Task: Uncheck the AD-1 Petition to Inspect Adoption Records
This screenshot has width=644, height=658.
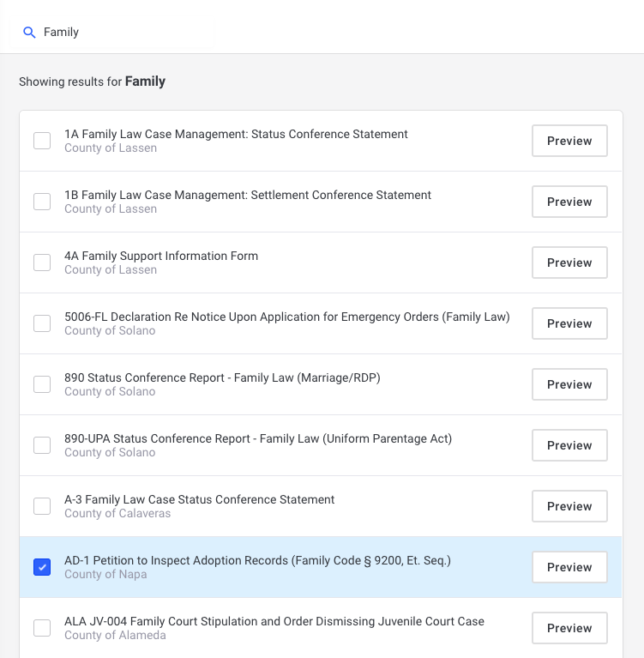Action: (42, 567)
